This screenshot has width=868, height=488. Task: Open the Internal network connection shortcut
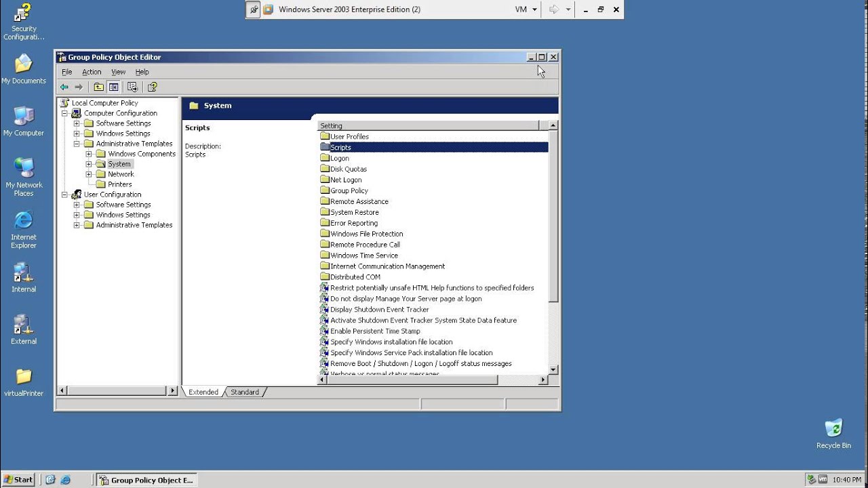click(x=24, y=278)
